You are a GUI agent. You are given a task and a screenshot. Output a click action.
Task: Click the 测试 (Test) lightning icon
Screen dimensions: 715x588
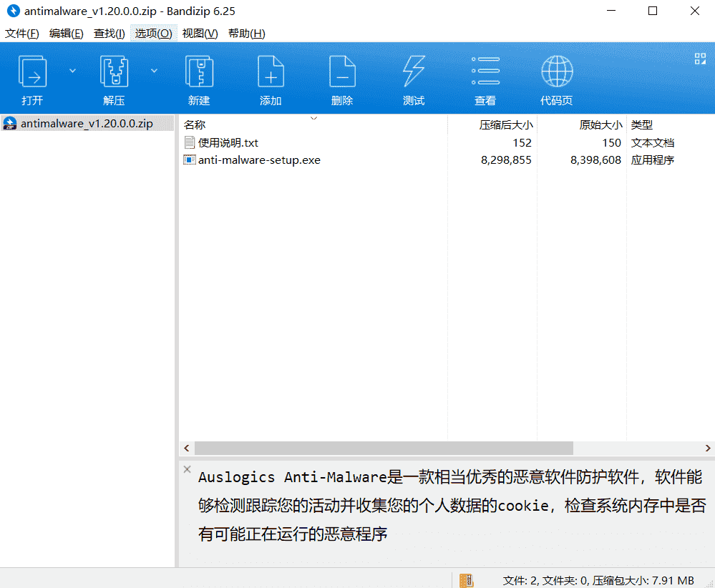tap(414, 72)
